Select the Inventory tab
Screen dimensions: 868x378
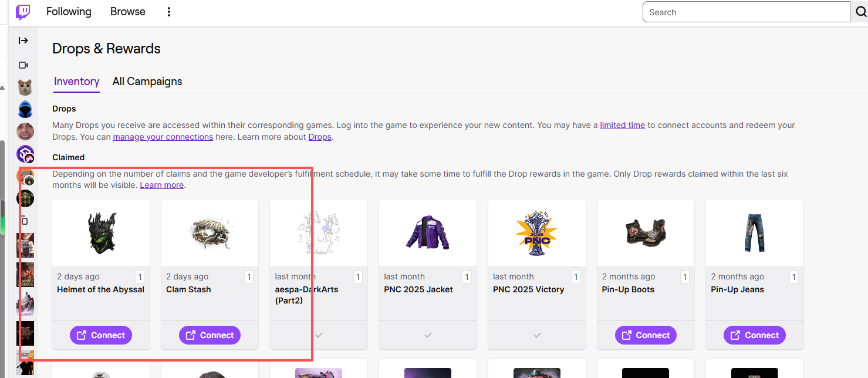point(76,82)
